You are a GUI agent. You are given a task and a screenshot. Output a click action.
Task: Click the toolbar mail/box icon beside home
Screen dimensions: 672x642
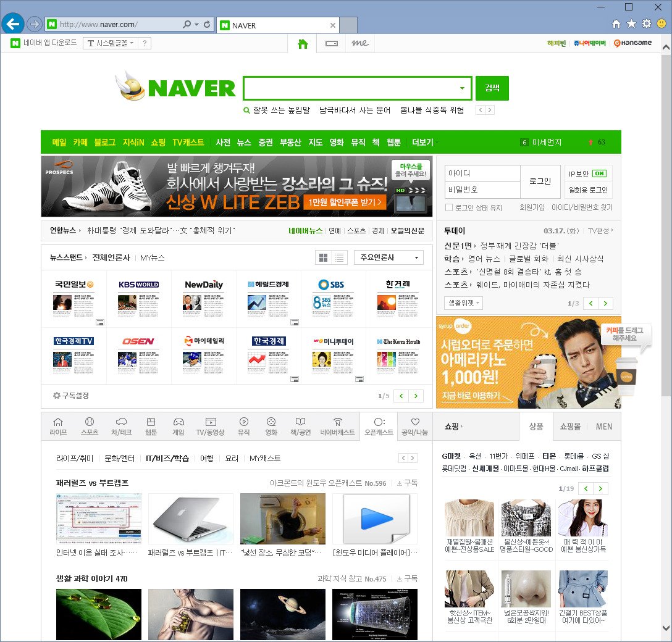coord(331,43)
